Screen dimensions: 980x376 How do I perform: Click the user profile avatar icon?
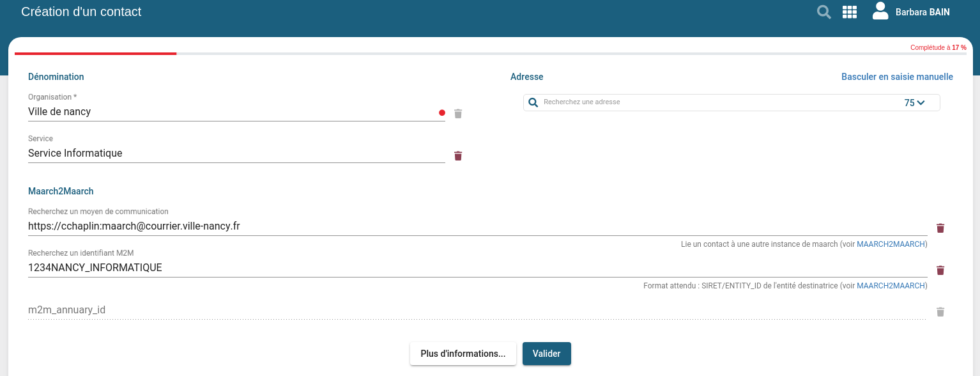pyautogui.click(x=880, y=12)
